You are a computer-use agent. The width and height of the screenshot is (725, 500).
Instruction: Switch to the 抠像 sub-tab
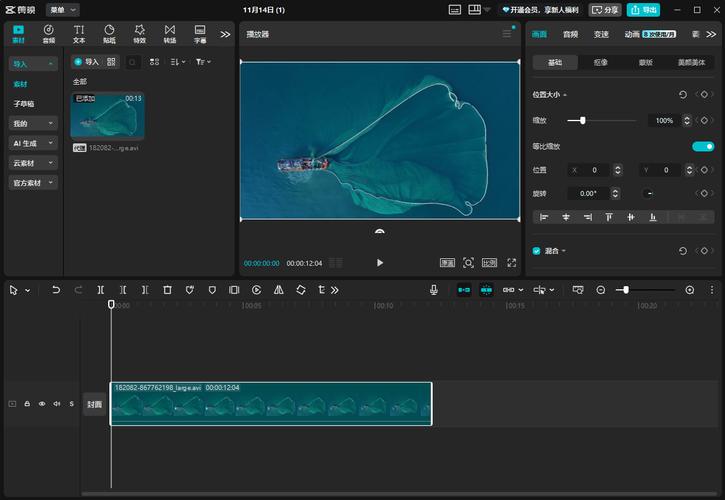[x=600, y=62]
